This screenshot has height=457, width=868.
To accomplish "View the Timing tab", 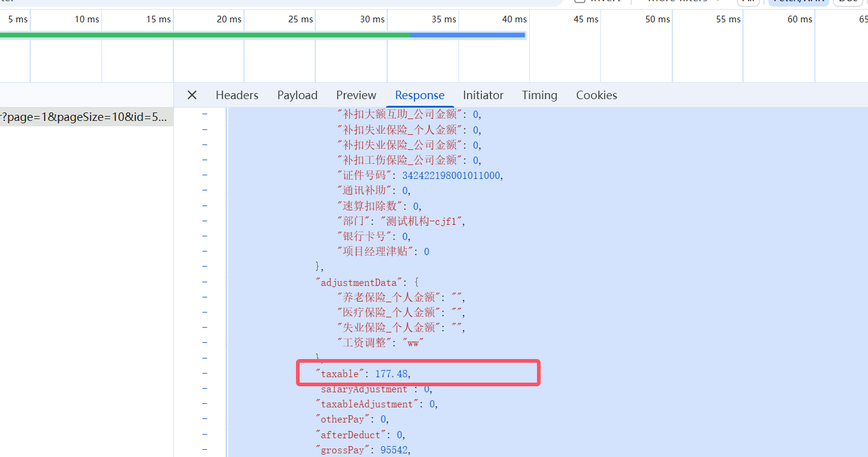I will 539,95.
